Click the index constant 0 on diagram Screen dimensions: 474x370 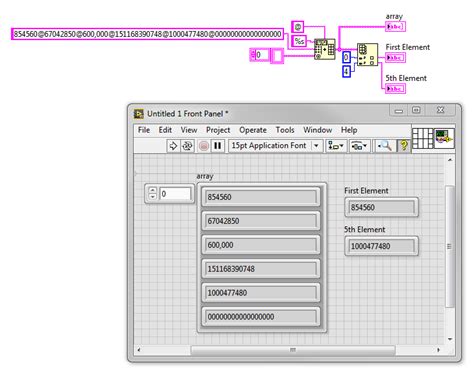(347, 57)
